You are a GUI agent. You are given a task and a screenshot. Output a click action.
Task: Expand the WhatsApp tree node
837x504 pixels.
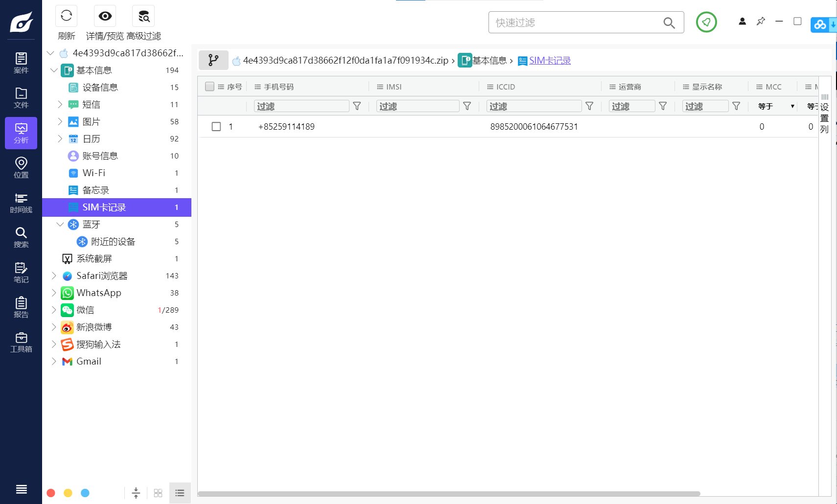coord(54,293)
